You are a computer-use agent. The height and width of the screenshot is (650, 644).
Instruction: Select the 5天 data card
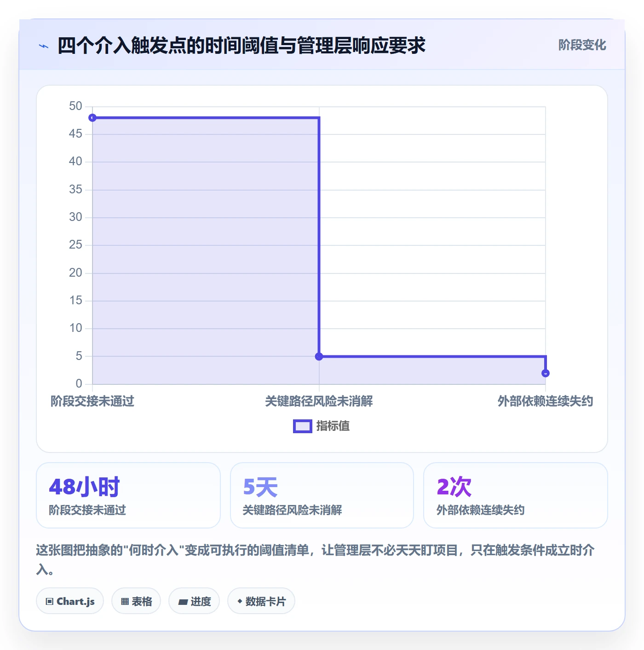[322, 495]
